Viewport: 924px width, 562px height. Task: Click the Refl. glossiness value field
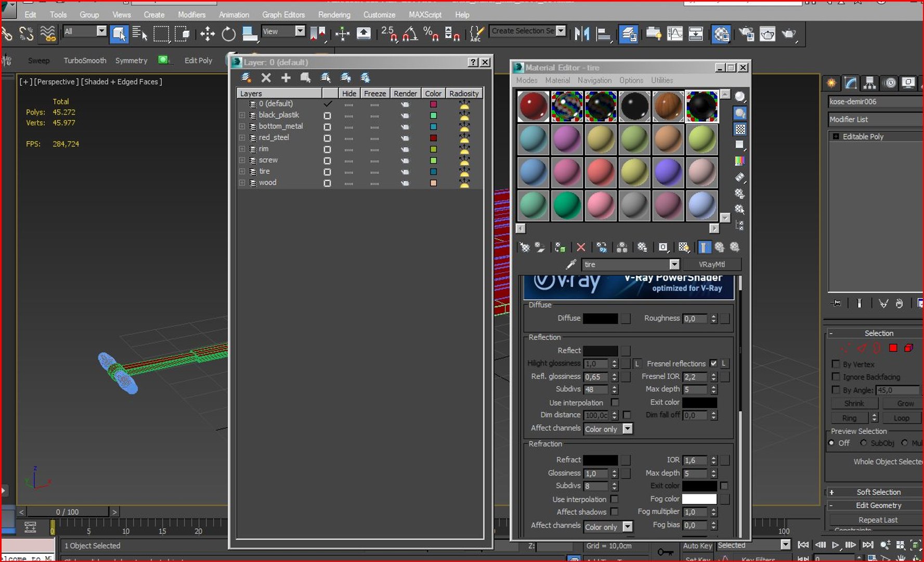pyautogui.click(x=595, y=377)
